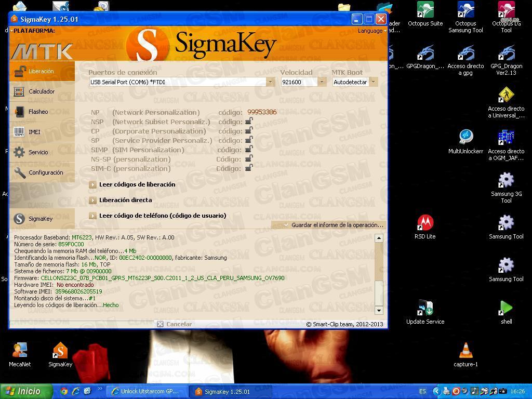Select the GPG_Dragon Ver2.13 desktop icon
The width and height of the screenshot is (532, 399).
(x=506, y=60)
